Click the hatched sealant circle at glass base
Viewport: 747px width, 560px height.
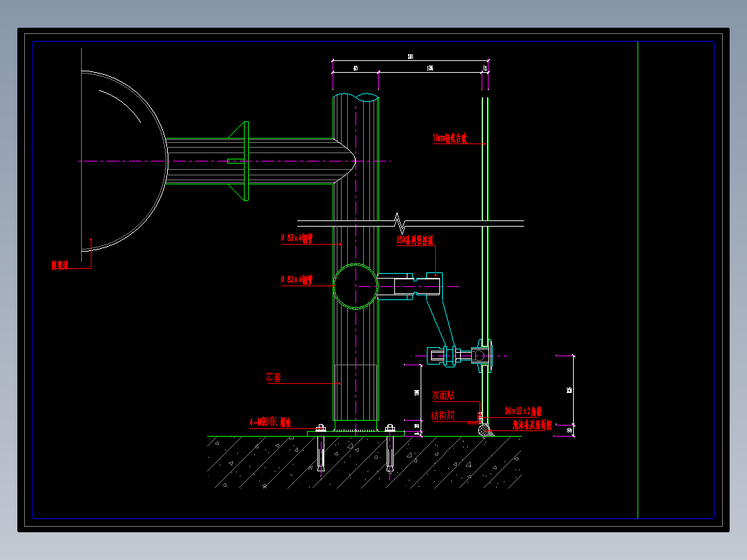pos(484,430)
